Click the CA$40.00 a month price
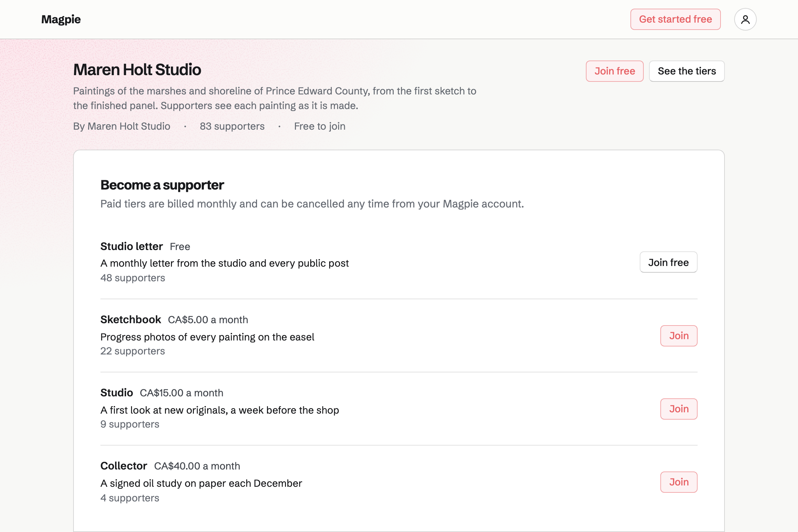Image resolution: width=798 pixels, height=532 pixels. (x=197, y=466)
